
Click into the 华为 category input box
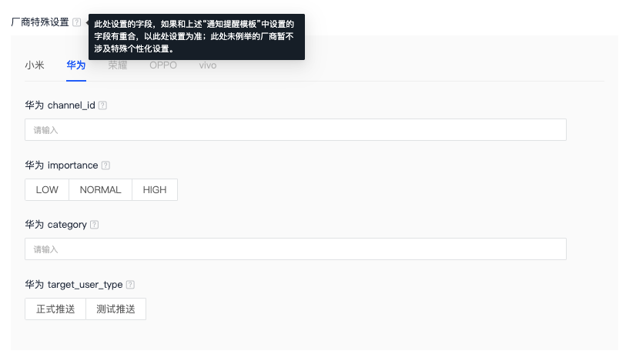coord(296,249)
